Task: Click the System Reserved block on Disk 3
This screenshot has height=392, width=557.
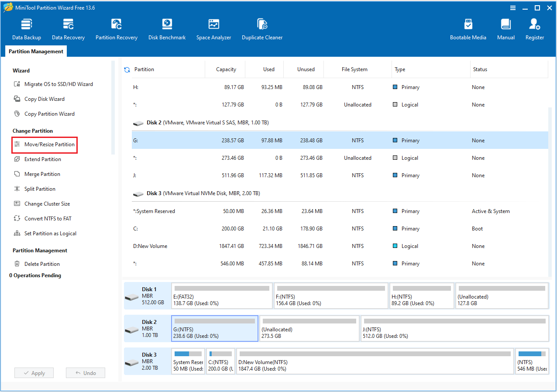Action: pos(188,361)
